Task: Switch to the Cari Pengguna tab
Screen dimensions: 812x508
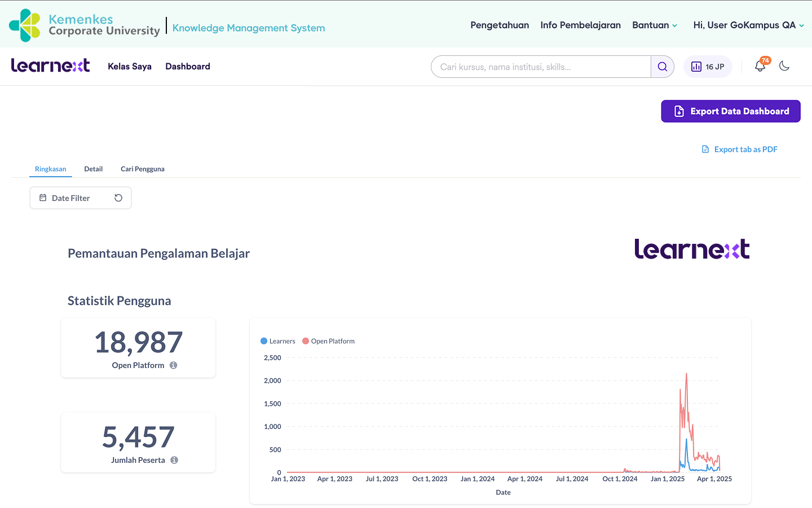Action: coord(143,169)
